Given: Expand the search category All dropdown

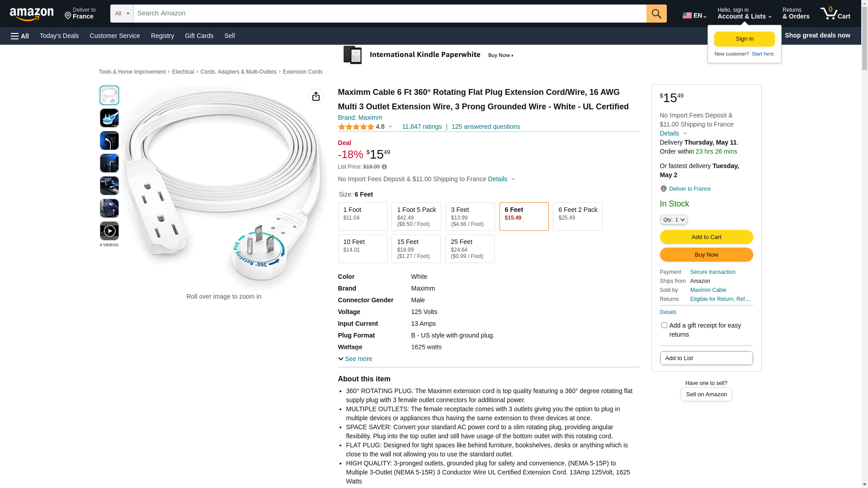Looking at the screenshot, I should (122, 14).
